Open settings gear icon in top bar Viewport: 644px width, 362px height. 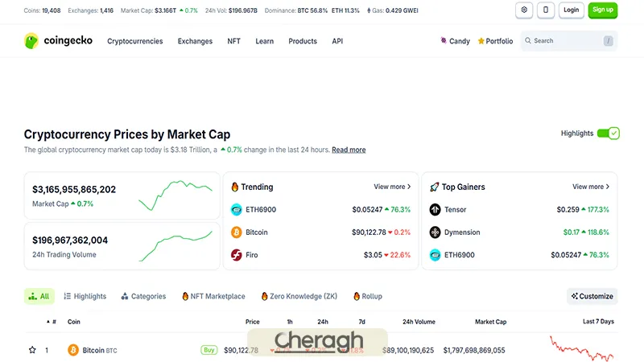click(524, 10)
